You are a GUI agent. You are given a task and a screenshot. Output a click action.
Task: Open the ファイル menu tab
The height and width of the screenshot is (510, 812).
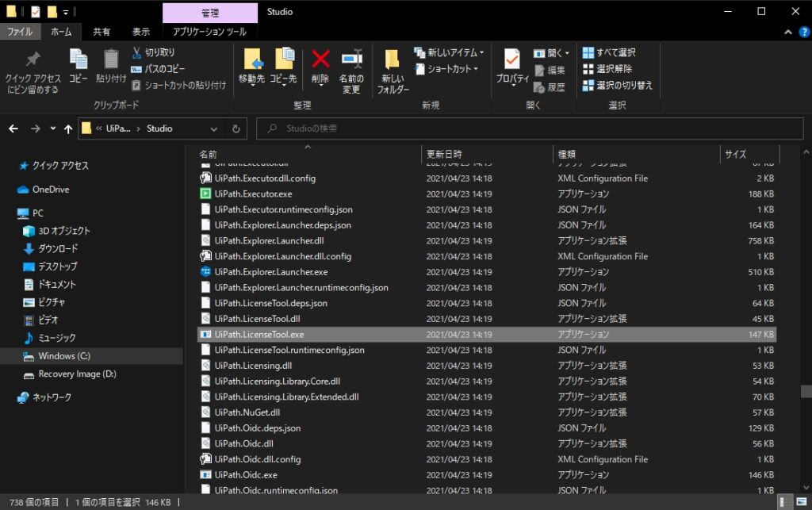coord(20,32)
